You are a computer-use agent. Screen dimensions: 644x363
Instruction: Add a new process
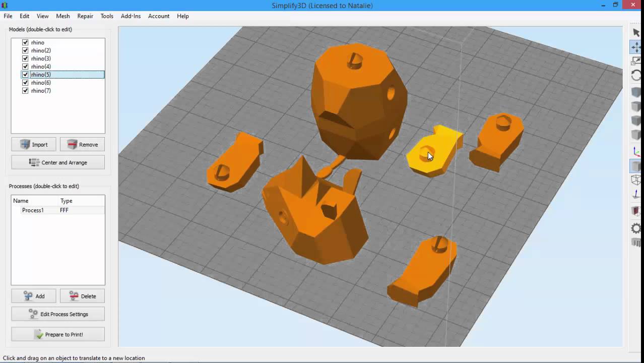[x=34, y=296]
